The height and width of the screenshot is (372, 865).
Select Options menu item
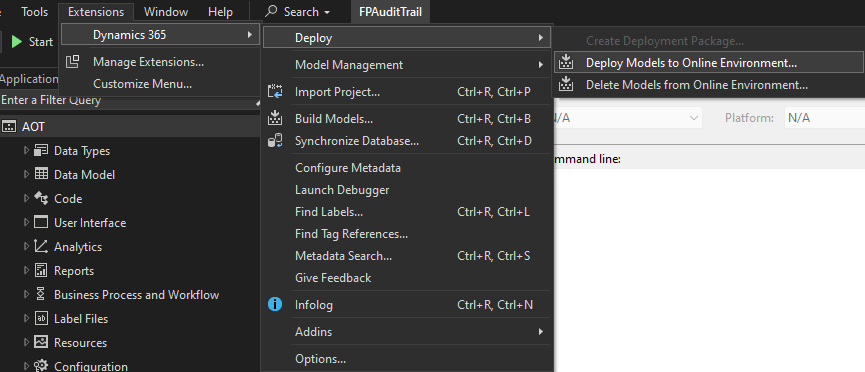407,359
